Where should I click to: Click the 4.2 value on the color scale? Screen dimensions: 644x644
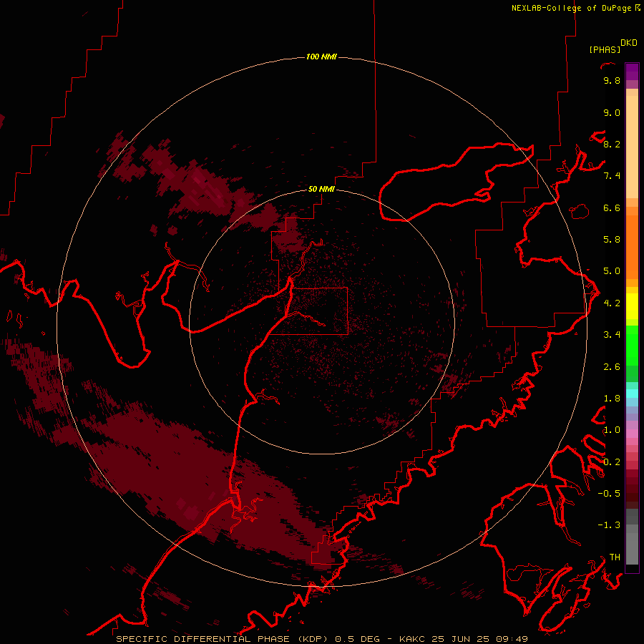(612, 303)
